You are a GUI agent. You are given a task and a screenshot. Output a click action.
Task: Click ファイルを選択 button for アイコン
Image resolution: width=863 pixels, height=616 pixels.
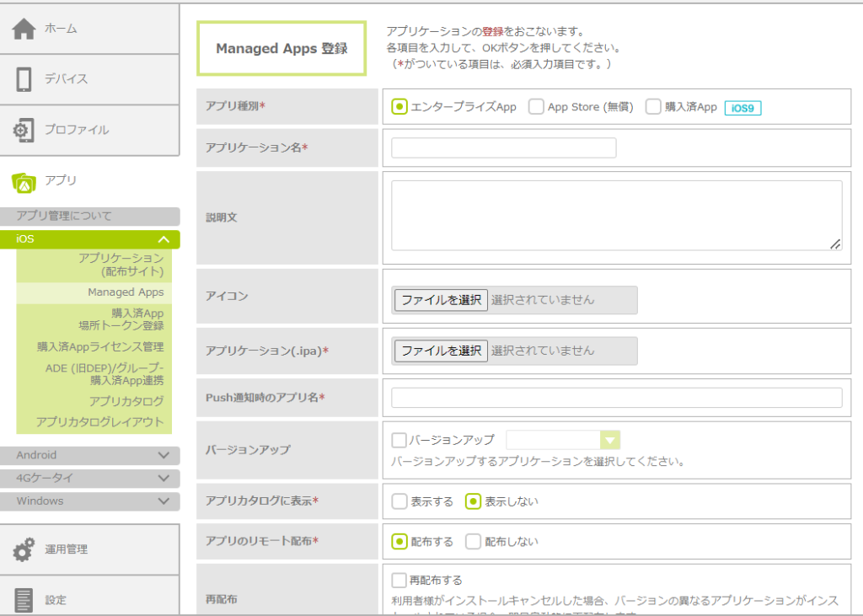point(441,300)
